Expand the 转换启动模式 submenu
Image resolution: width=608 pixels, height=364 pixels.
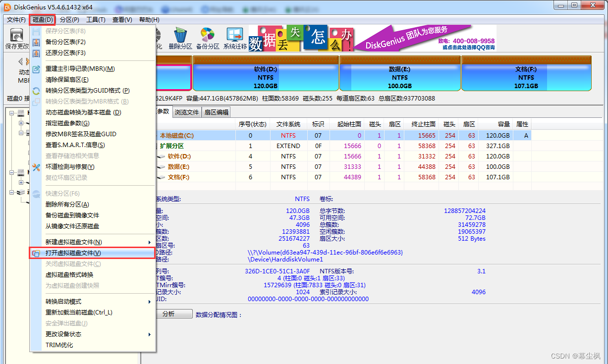64,301
